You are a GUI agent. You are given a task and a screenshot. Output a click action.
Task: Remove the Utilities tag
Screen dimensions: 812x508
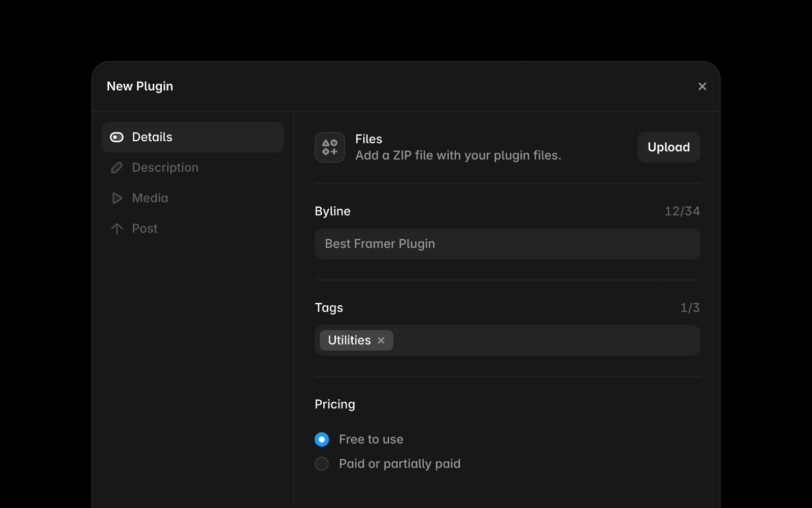click(381, 340)
